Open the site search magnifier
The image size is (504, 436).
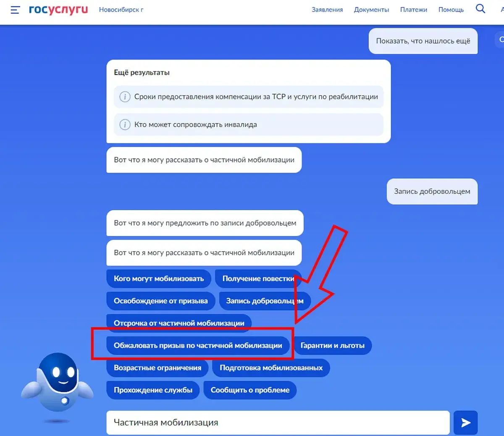[x=480, y=8]
